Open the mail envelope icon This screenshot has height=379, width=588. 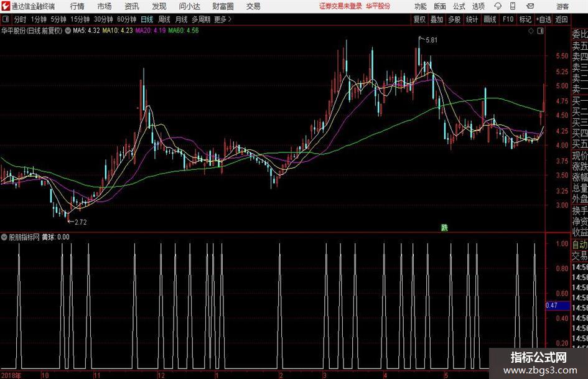(530, 6)
